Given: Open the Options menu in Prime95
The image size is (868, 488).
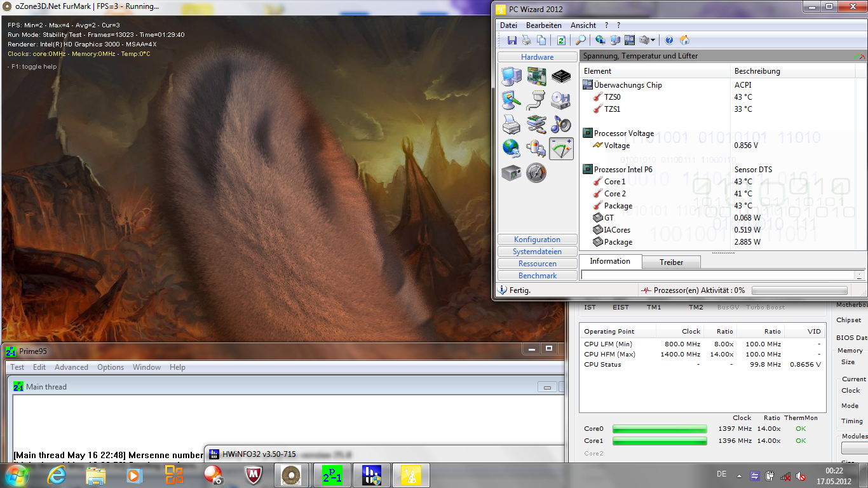Looking at the screenshot, I should [111, 367].
